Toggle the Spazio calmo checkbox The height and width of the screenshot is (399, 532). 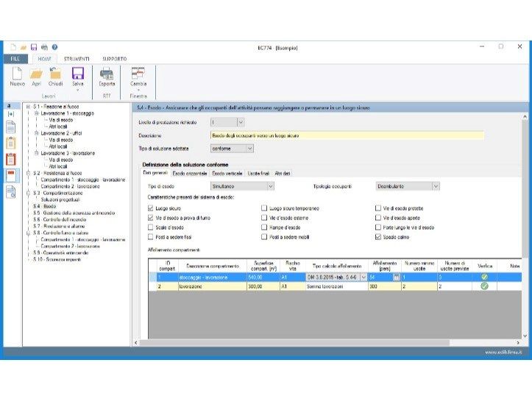click(378, 237)
